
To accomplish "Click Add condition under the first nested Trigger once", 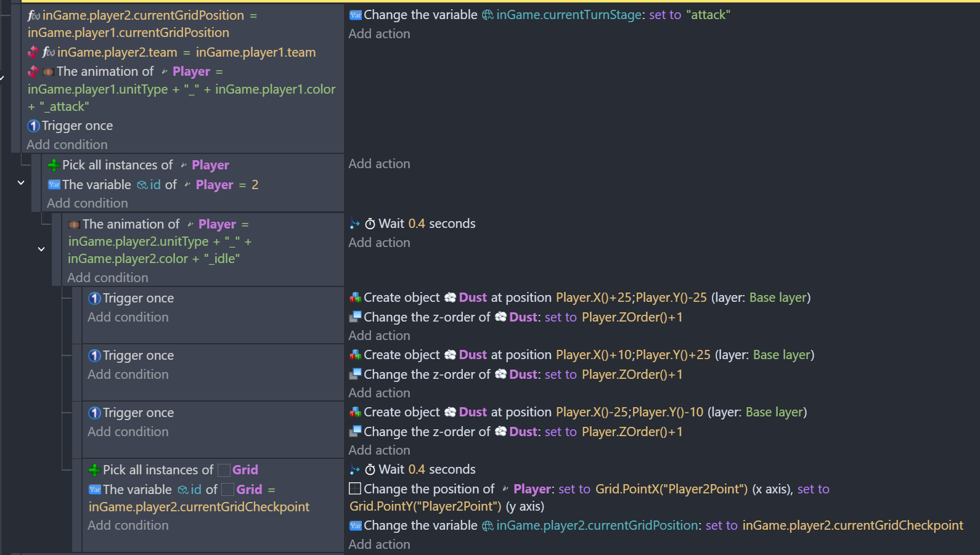I will 128,317.
